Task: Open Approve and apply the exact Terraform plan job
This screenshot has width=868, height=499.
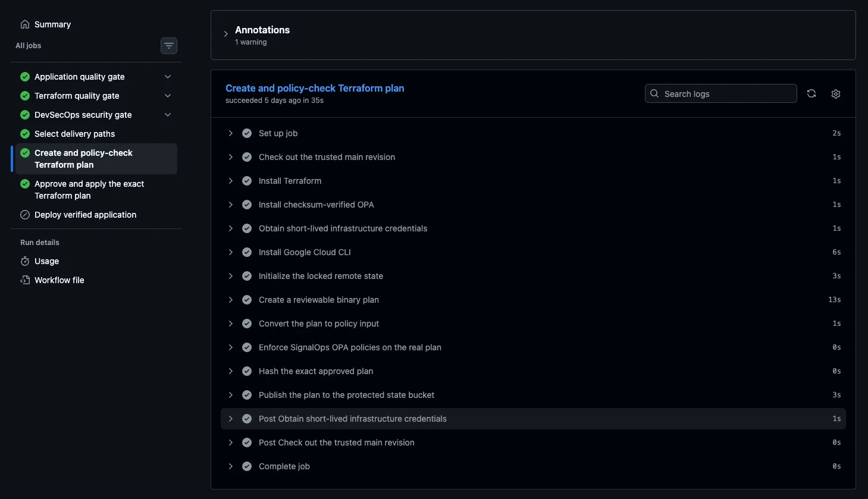Action: [96, 190]
